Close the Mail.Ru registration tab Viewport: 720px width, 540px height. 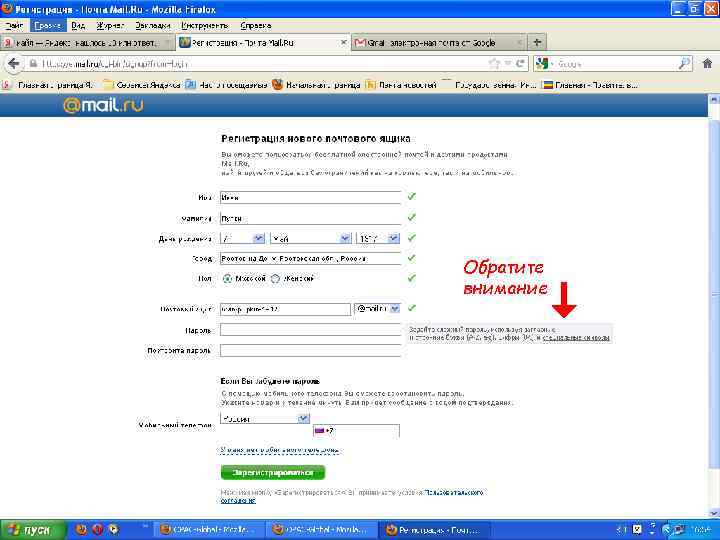click(343, 43)
